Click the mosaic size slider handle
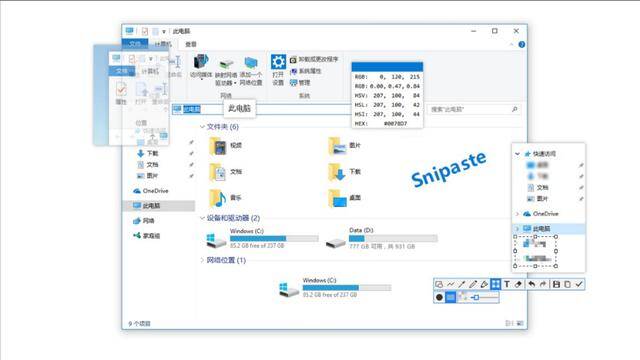 tap(476, 298)
